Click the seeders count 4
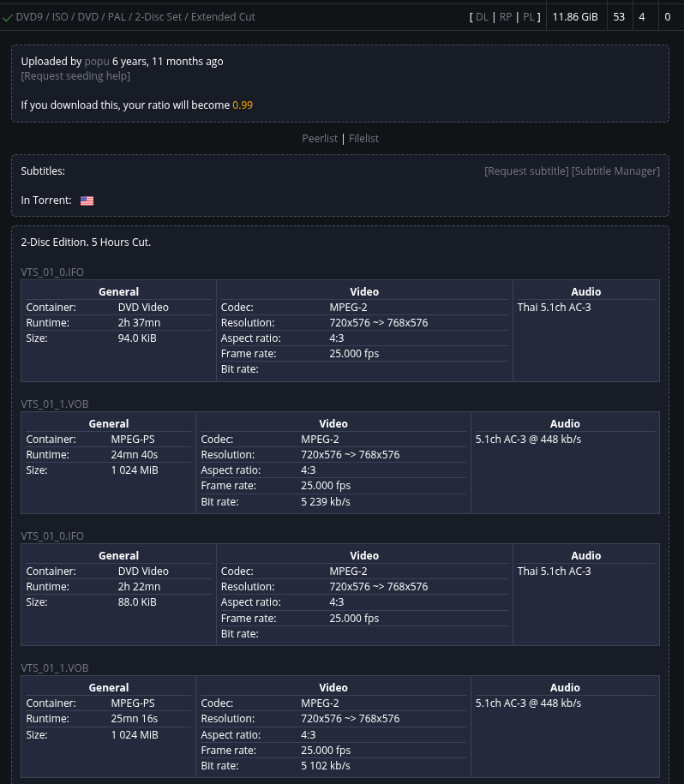This screenshot has height=784, width=684. tap(642, 17)
